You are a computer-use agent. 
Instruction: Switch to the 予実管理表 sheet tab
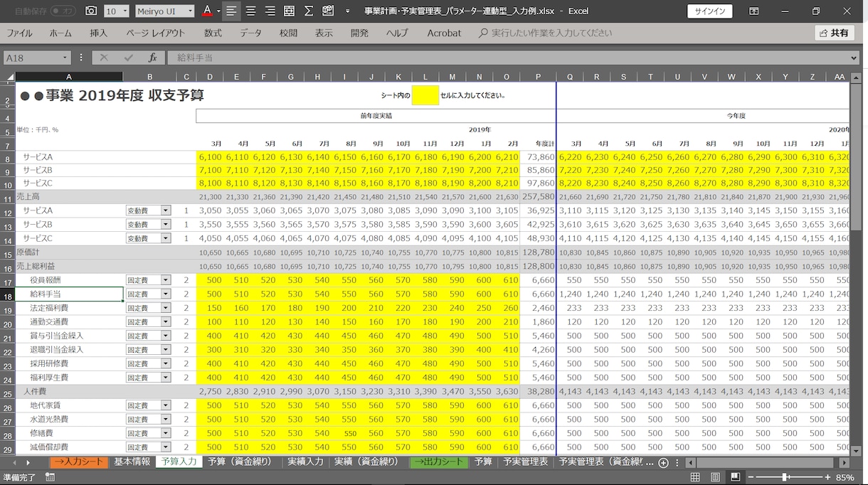[x=525, y=462]
